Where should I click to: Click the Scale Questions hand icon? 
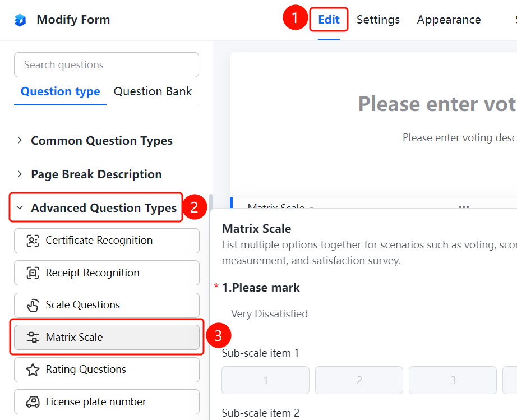(x=33, y=305)
